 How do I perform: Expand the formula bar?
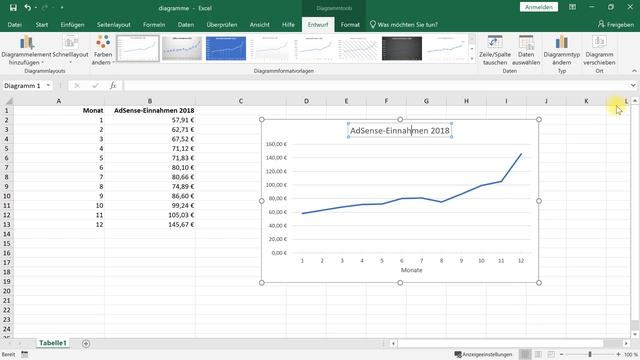[633, 85]
